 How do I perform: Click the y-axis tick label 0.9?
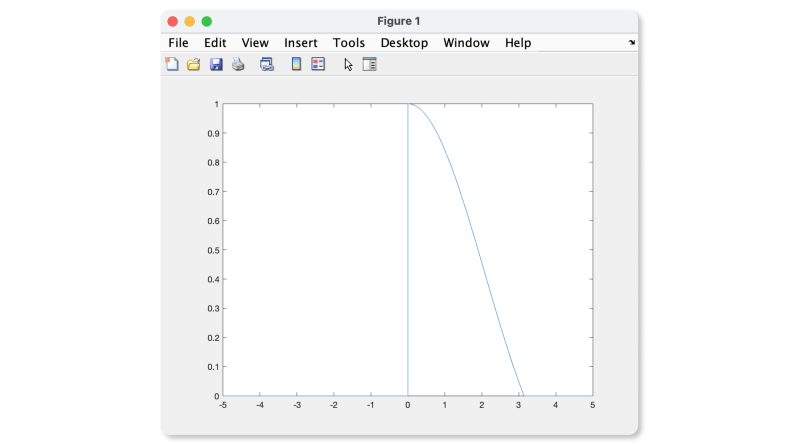(x=213, y=133)
